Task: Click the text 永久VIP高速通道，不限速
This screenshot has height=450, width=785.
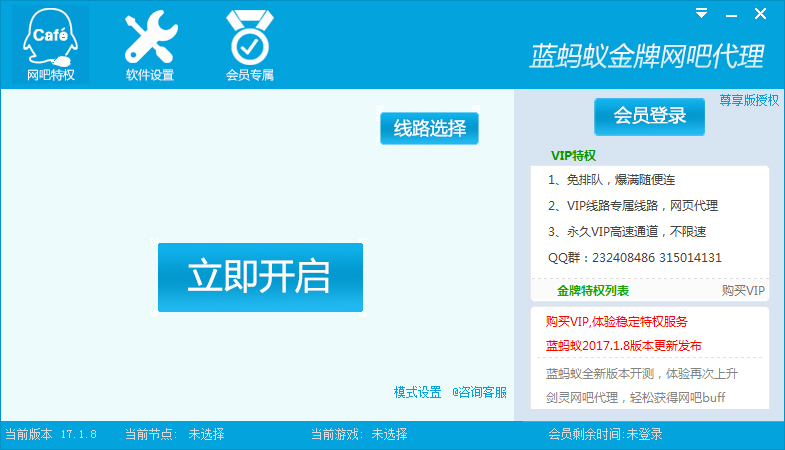Action: point(636,232)
